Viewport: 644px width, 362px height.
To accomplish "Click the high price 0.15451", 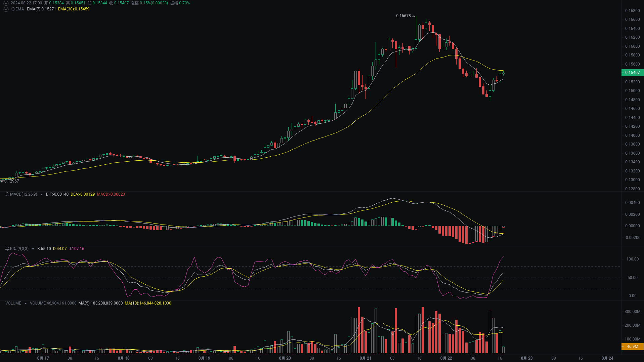I will pos(78,3).
